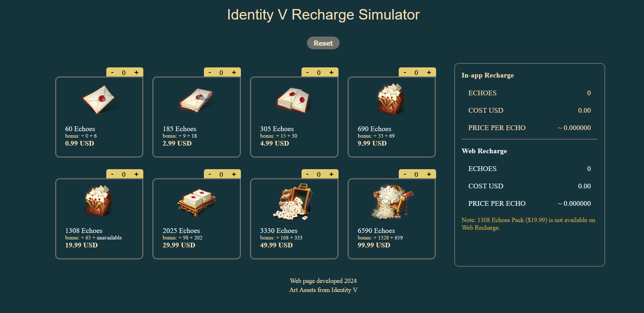The width and height of the screenshot is (644, 313).
Task: Click the suitcase icon for 3330 Echoes
Action: tap(293, 202)
